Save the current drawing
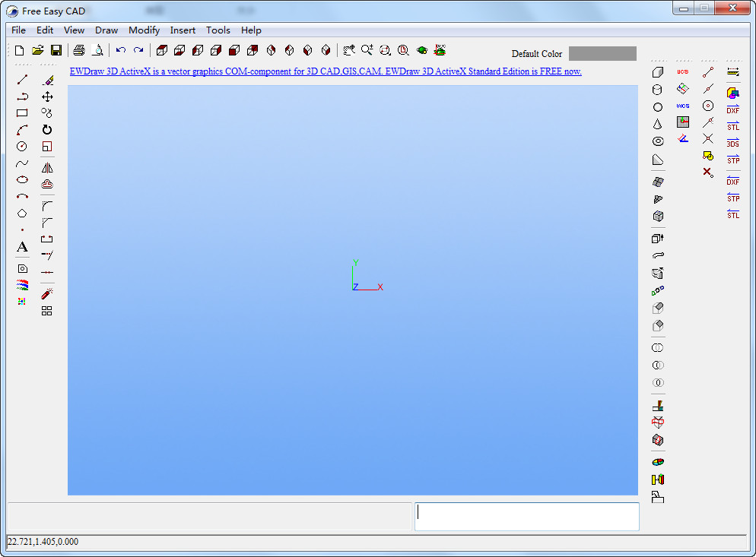 coord(56,50)
